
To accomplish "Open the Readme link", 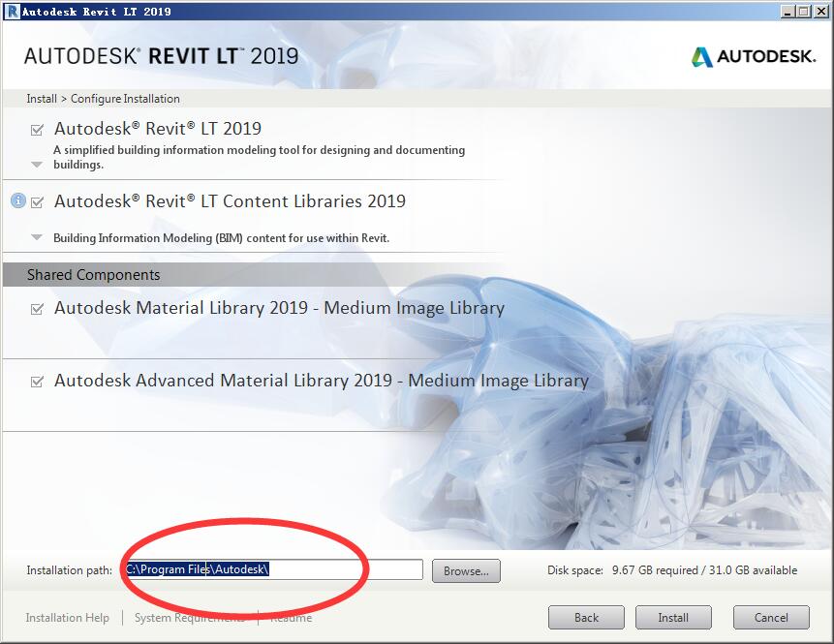I will coord(291,618).
